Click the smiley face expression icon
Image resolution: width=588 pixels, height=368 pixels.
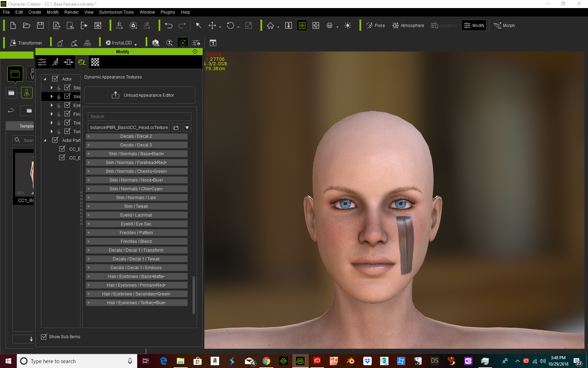pos(329,26)
